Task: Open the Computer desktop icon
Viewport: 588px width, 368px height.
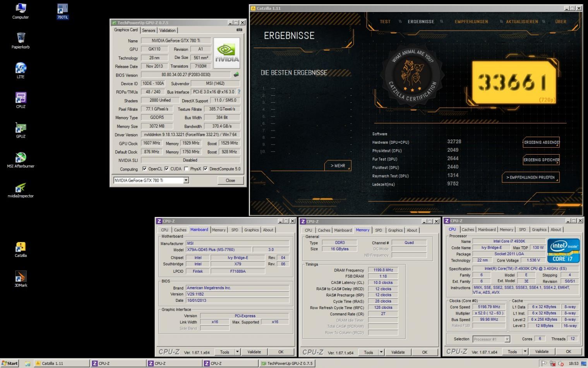Action: pyautogui.click(x=21, y=11)
